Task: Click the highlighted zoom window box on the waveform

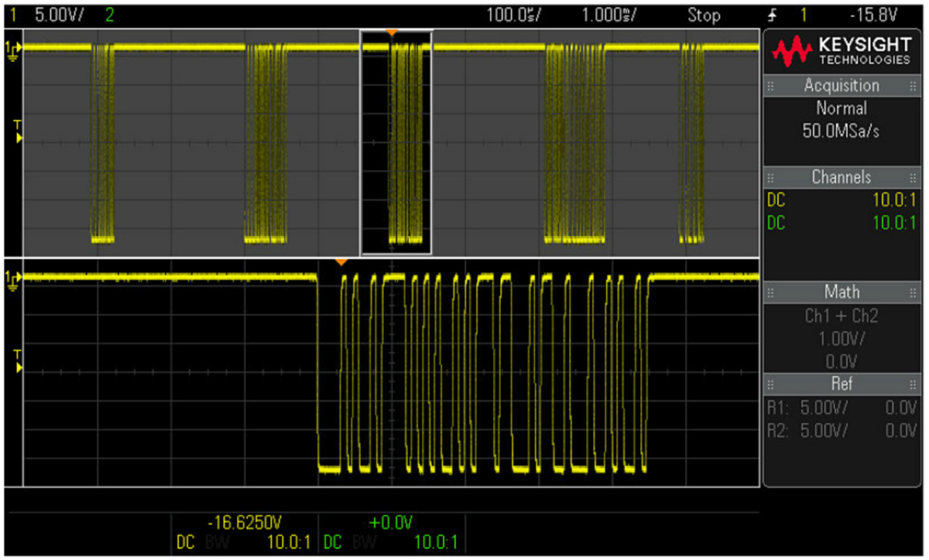Action: point(396,142)
